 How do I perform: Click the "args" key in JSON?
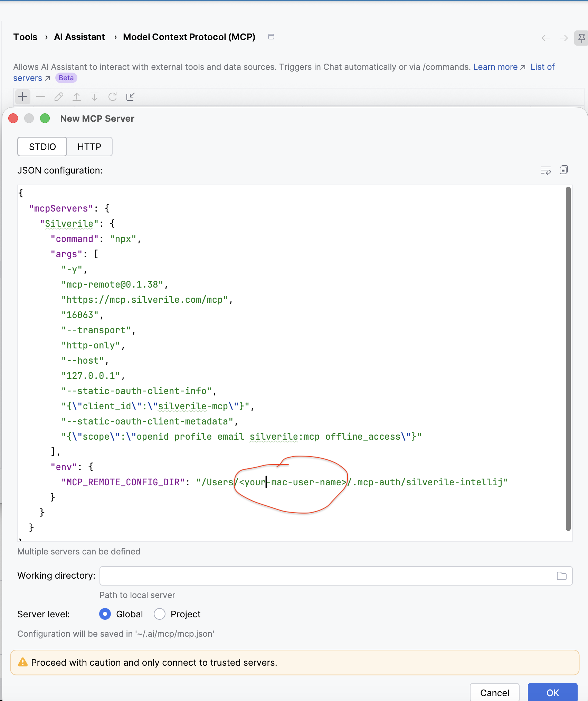66,254
